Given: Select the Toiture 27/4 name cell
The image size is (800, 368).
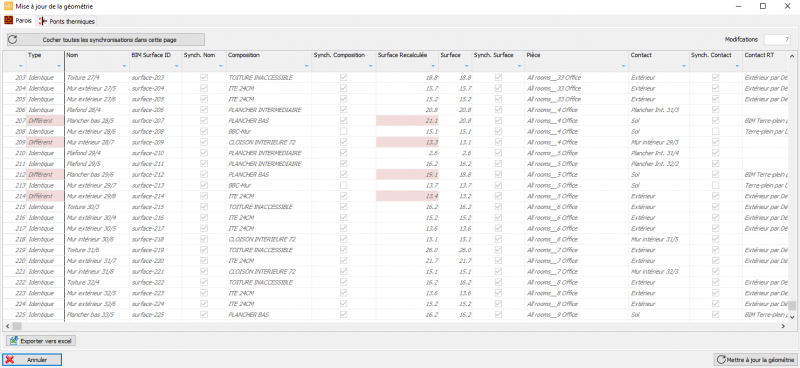Looking at the screenshot, I should point(97,78).
